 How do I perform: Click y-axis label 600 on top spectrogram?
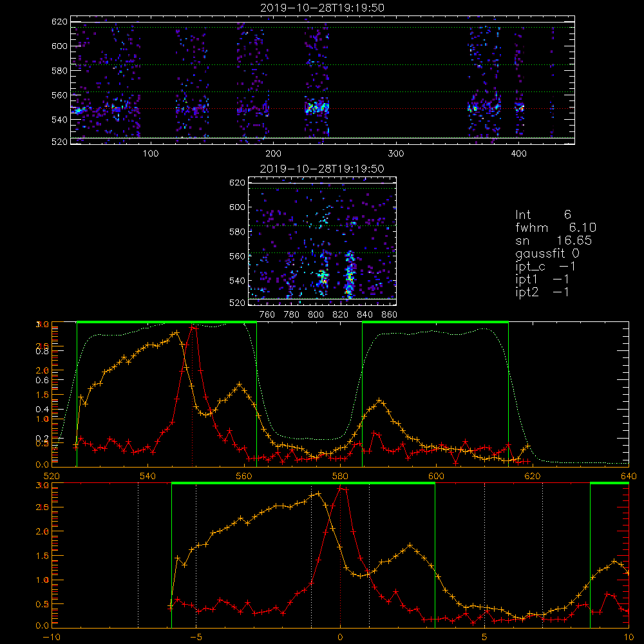click(59, 46)
